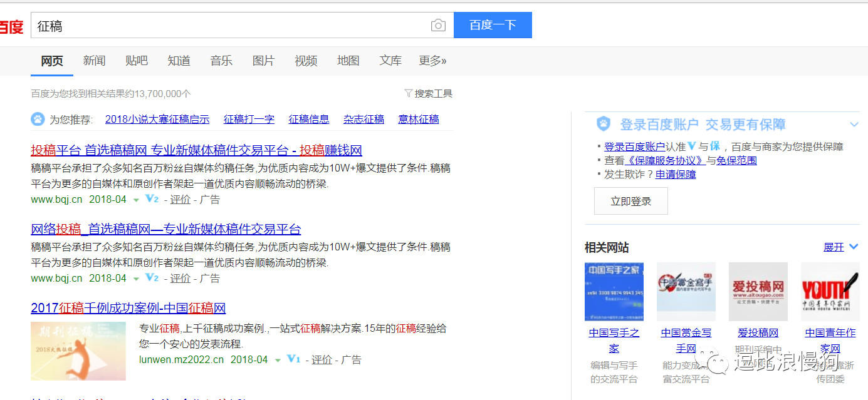The height and width of the screenshot is (400, 868).
Task: Open suggestion 2018小说大赛征稿启示
Action: tap(157, 119)
